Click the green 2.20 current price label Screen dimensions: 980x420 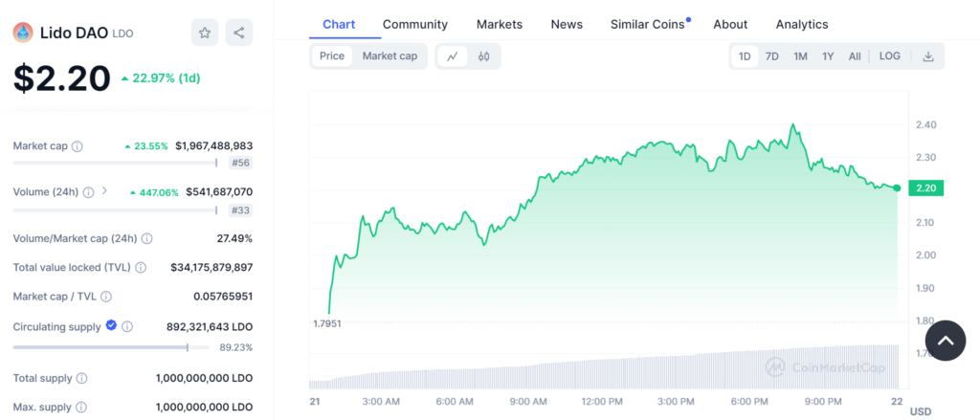point(924,188)
